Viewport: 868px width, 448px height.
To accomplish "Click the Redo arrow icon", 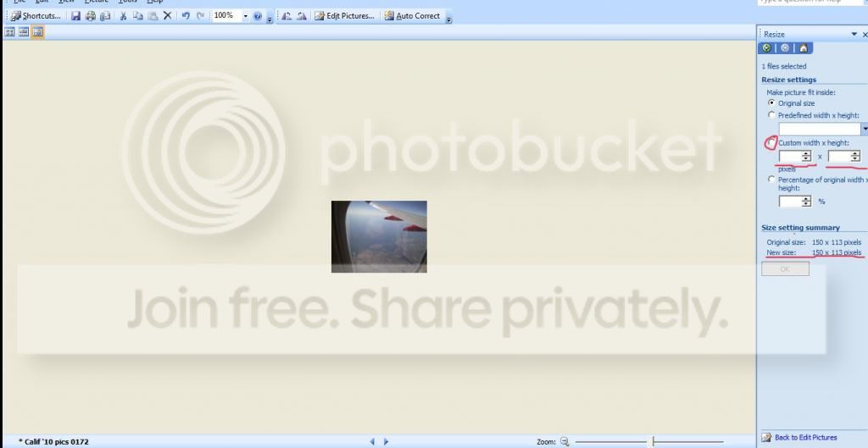I will (200, 16).
